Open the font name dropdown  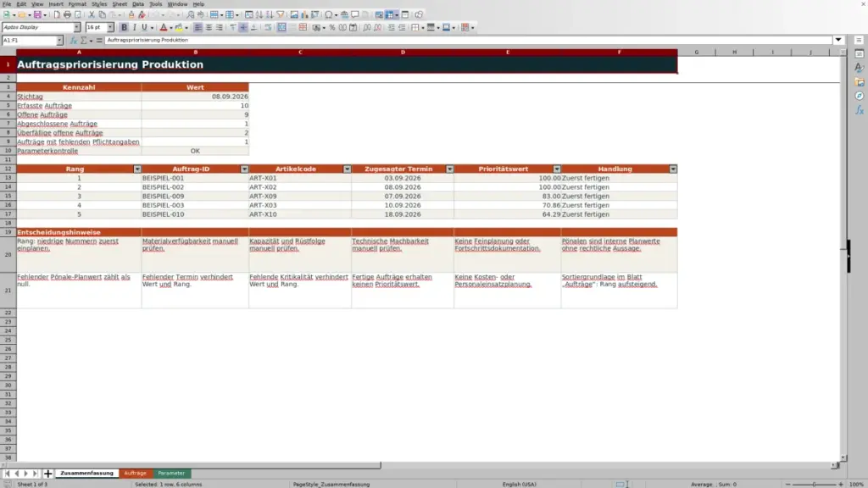tap(77, 28)
